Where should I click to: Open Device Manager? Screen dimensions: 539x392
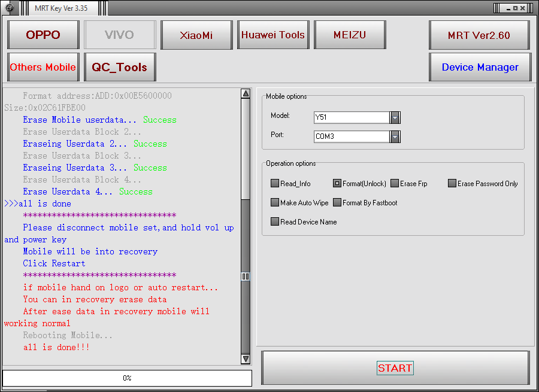(x=480, y=67)
